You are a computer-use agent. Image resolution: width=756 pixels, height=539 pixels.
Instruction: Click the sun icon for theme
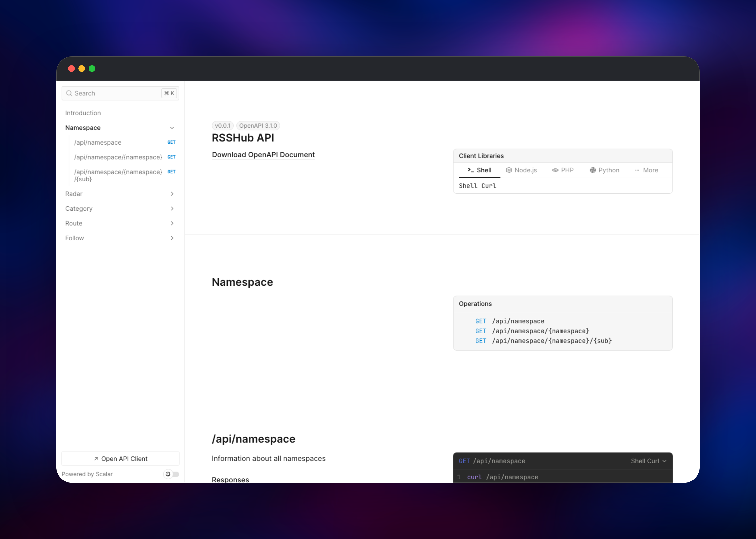coord(168,474)
